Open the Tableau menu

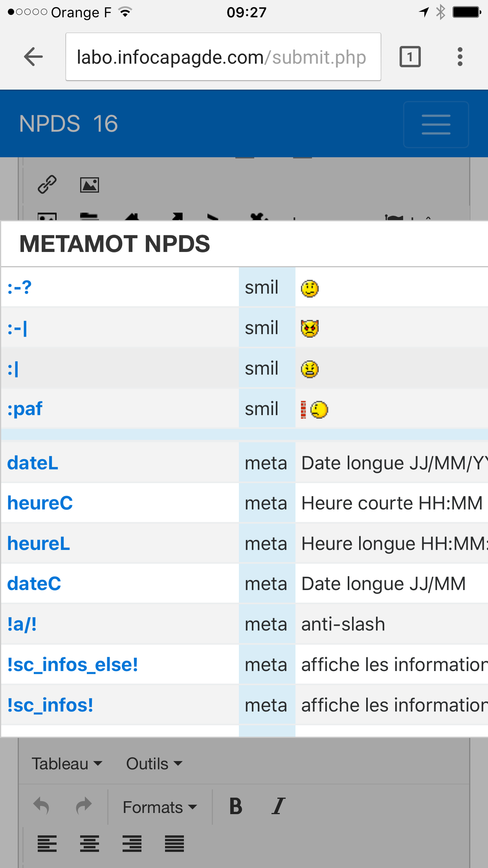tap(67, 763)
